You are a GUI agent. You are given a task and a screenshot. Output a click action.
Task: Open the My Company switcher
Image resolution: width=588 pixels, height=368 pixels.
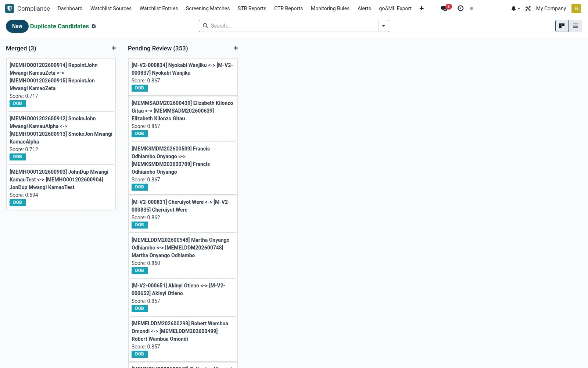click(x=551, y=8)
